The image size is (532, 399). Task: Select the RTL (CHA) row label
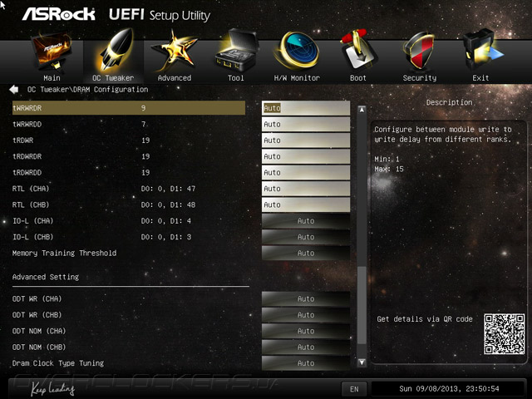[31, 189]
